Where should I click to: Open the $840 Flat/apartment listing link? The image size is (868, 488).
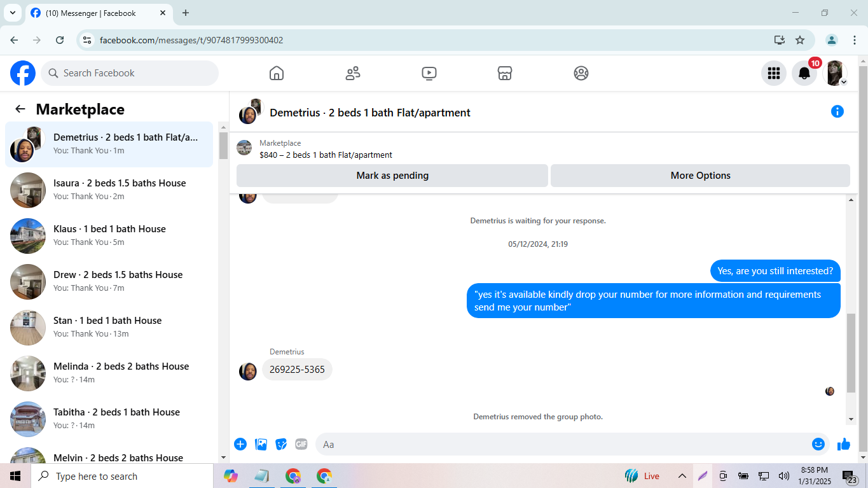coord(326,155)
